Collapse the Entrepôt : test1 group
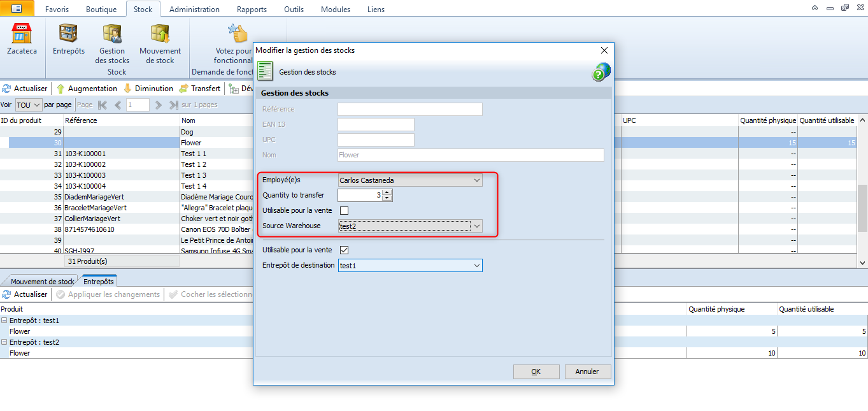 click(4, 321)
